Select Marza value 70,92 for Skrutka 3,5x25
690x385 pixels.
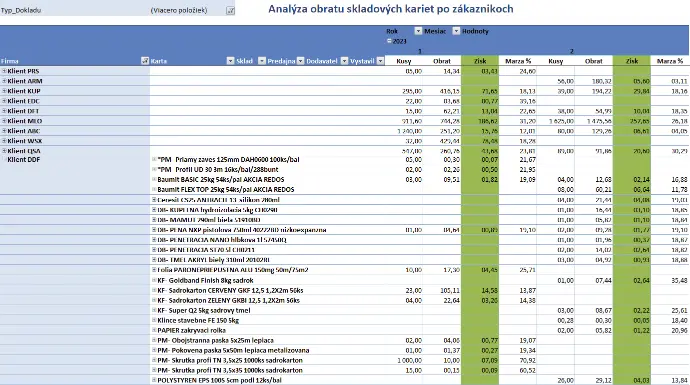pos(527,360)
